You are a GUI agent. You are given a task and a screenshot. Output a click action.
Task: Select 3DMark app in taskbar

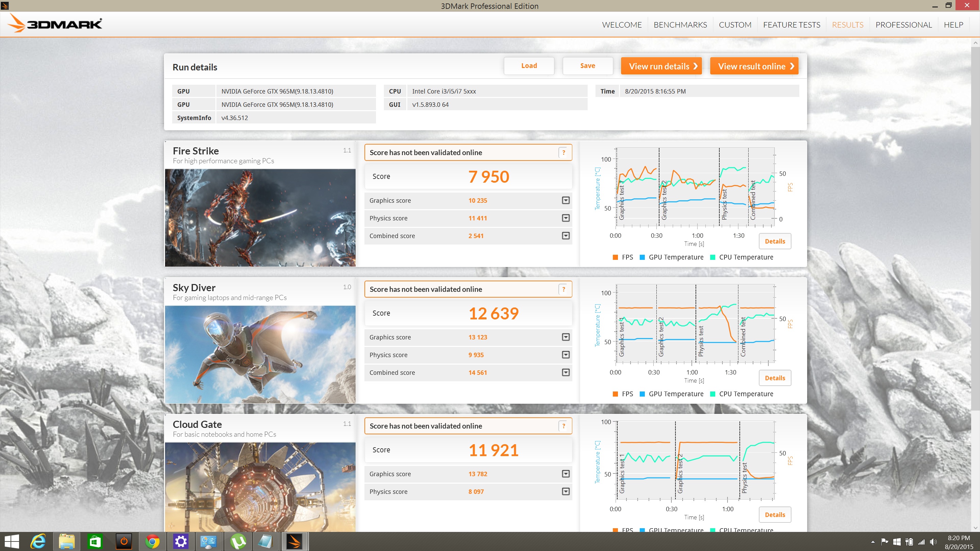coord(294,541)
